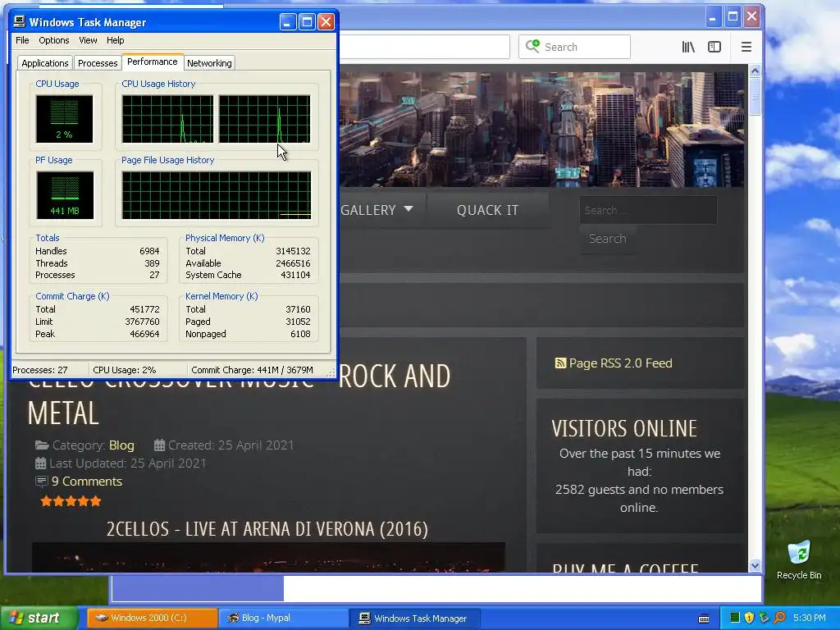Click the 2CELLOS Live at Arena di Verona heading
This screenshot has width=840, height=630.
[x=267, y=529]
